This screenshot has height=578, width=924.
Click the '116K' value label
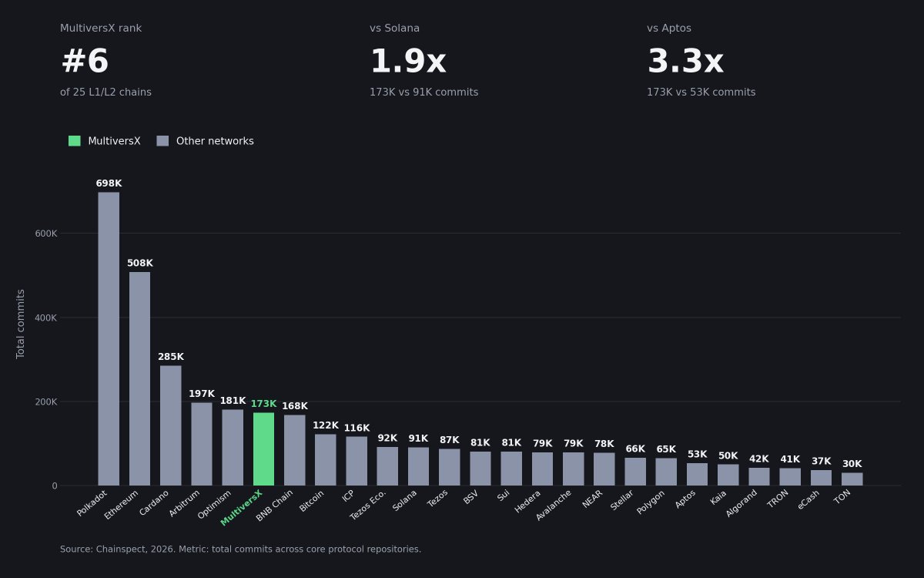[357, 428]
